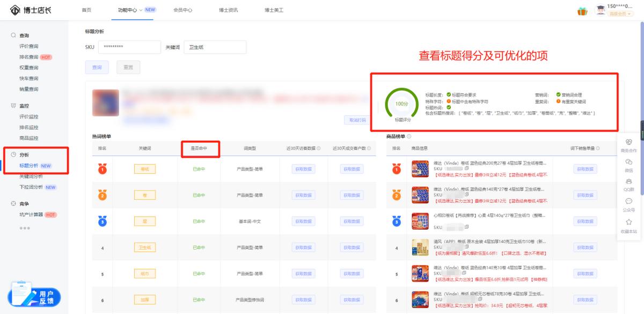Open 关键词分析 in the sidebar
Image resolution: width=644 pixels, height=314 pixels.
[31, 176]
